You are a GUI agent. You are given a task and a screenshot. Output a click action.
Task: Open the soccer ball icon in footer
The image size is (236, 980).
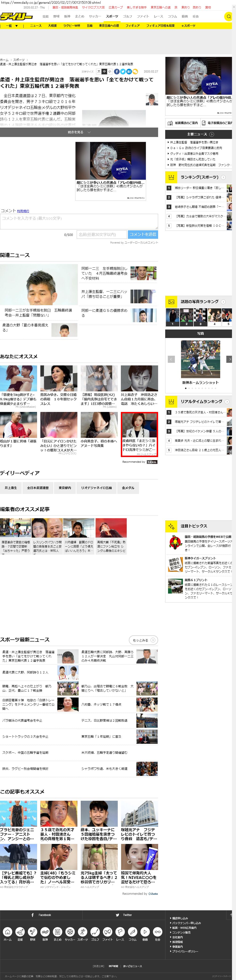point(70,931)
